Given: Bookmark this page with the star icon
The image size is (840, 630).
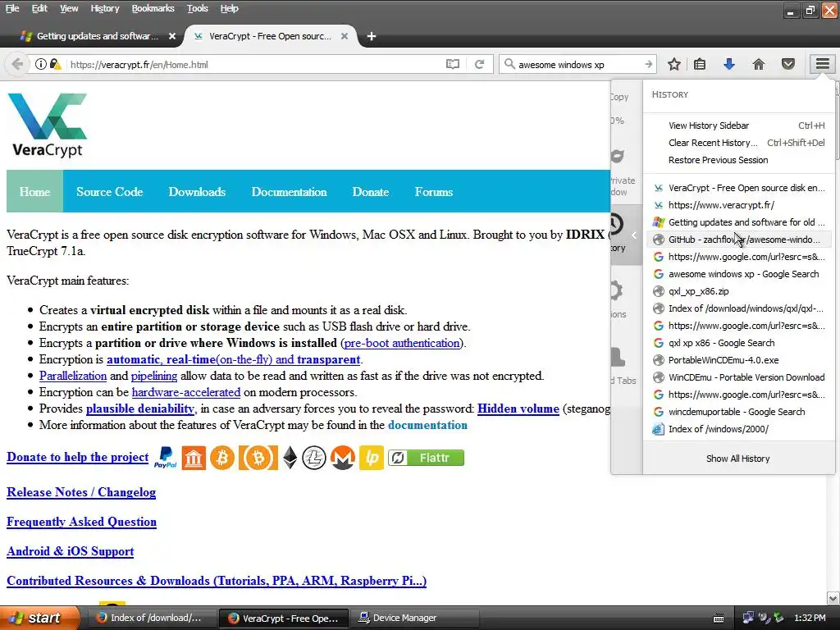Looking at the screenshot, I should click(x=674, y=64).
